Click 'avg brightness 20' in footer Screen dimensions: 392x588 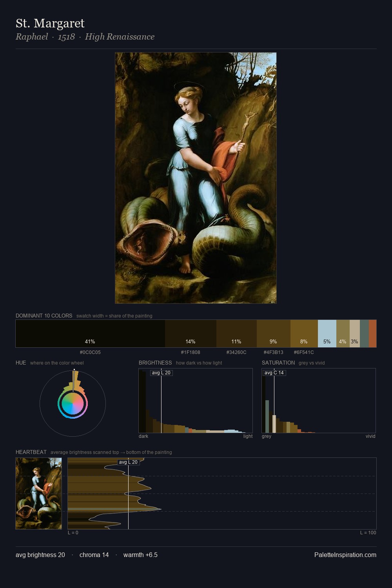40,555
